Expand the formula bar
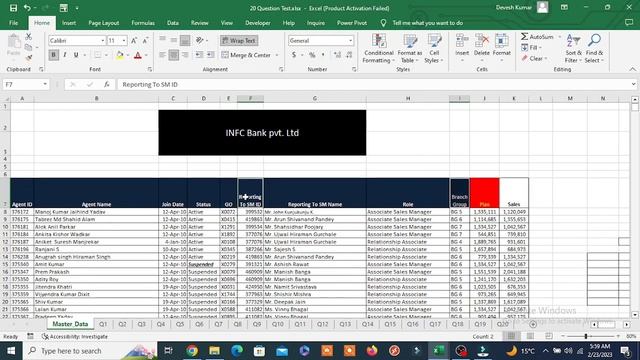 633,84
